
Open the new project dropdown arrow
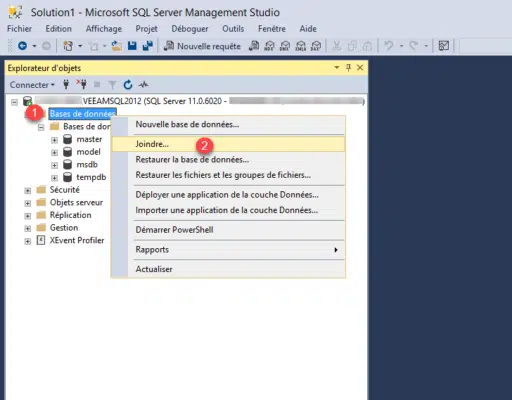click(x=80, y=46)
